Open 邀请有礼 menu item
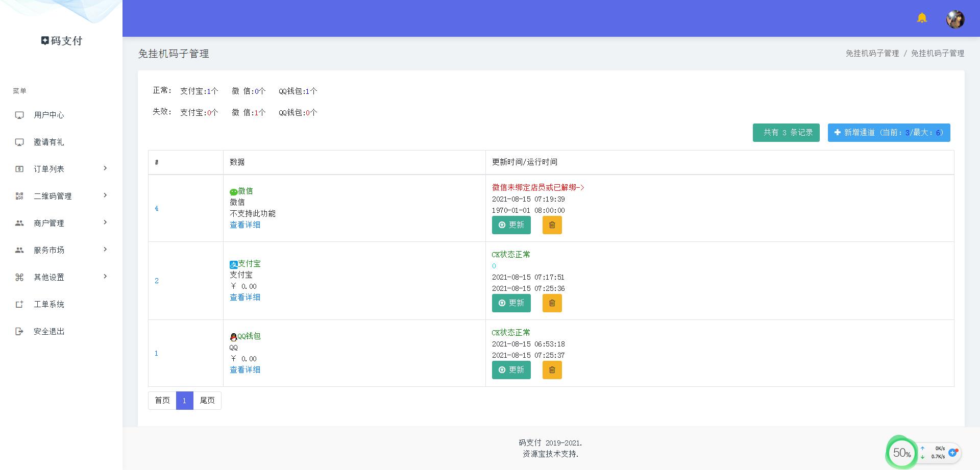The height and width of the screenshot is (470, 980). click(61, 142)
